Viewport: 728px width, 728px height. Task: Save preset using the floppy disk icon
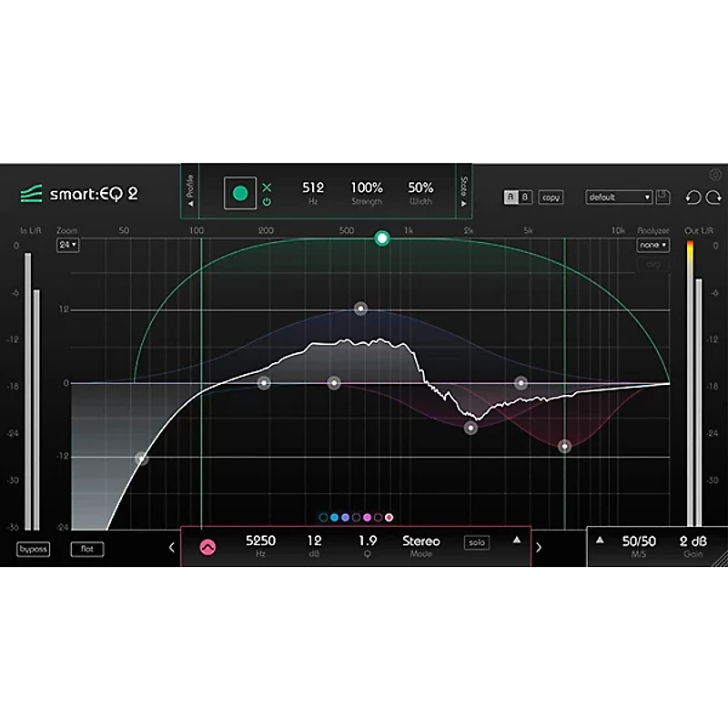(x=663, y=197)
